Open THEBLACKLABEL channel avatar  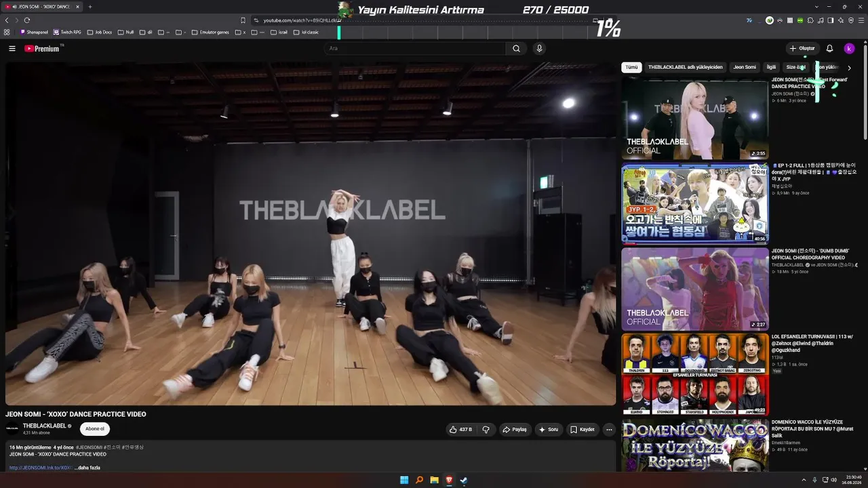(13, 428)
